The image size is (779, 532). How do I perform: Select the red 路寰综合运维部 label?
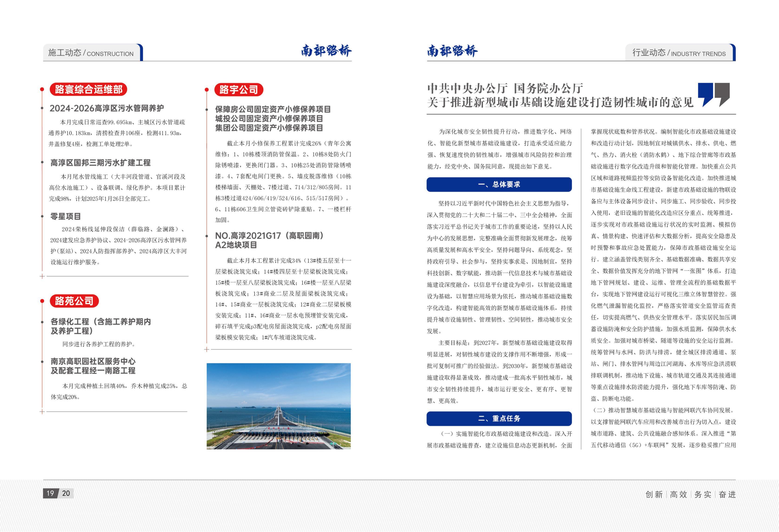(x=88, y=89)
